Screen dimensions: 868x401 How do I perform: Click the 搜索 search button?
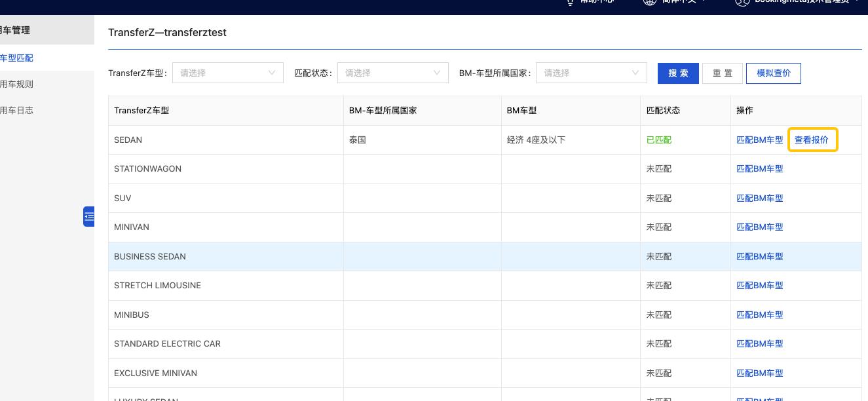click(678, 73)
